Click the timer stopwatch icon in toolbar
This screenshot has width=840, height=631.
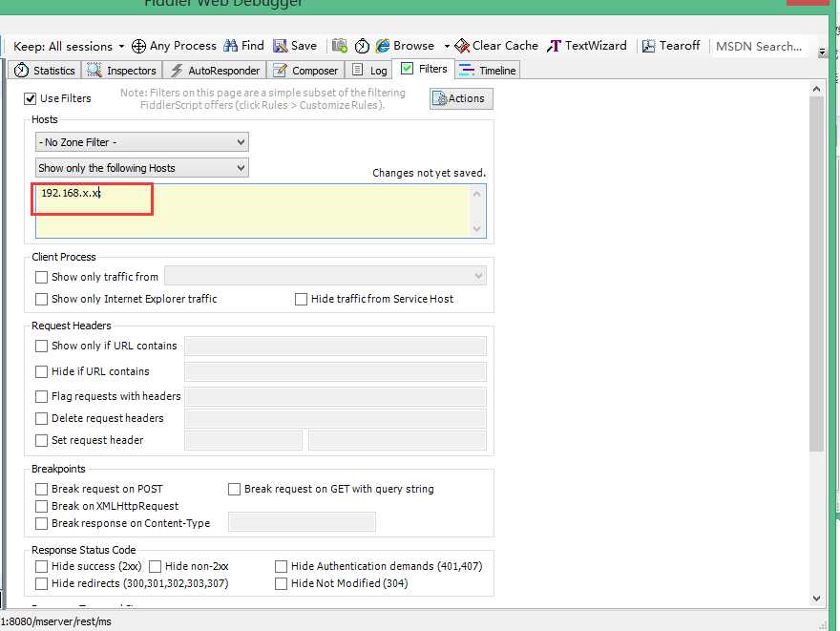pyautogui.click(x=362, y=46)
